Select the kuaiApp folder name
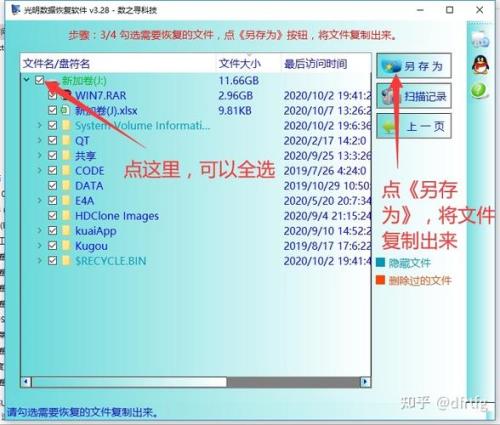This screenshot has height=425, width=500. click(x=96, y=231)
